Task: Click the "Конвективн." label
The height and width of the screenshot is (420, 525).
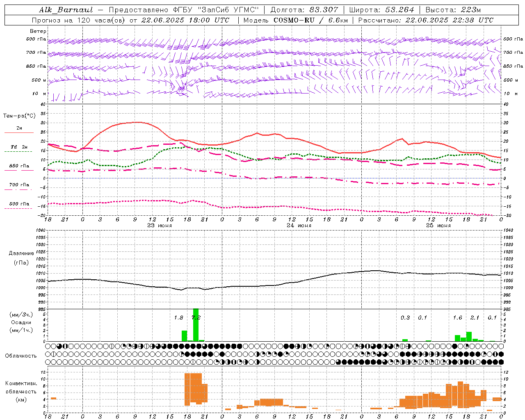Action: (21, 383)
